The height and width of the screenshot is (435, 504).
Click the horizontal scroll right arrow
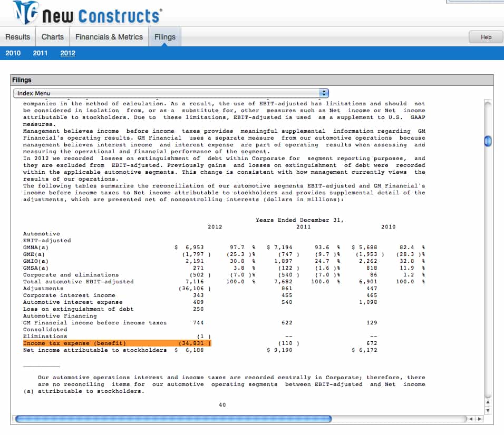click(479, 419)
